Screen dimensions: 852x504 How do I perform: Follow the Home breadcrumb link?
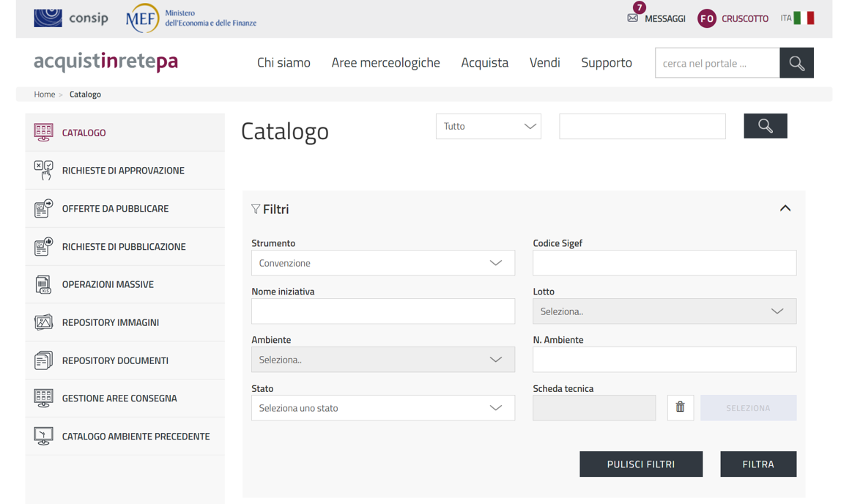pos(44,94)
